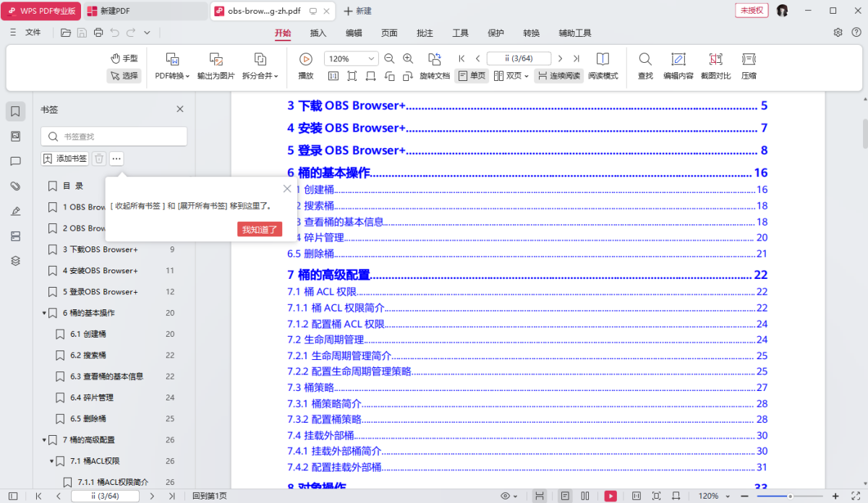868x503 pixels.
Task: Click the 旋转文档 rotate document button
Action: (x=435, y=66)
